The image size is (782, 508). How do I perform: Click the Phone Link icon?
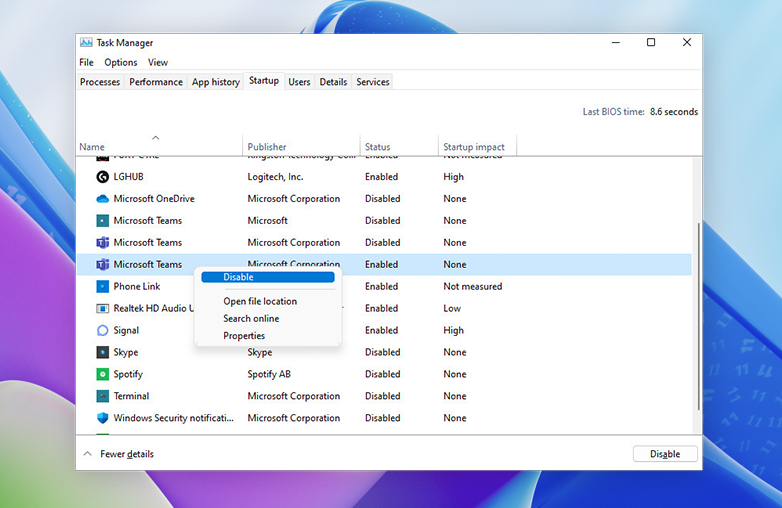tap(102, 286)
